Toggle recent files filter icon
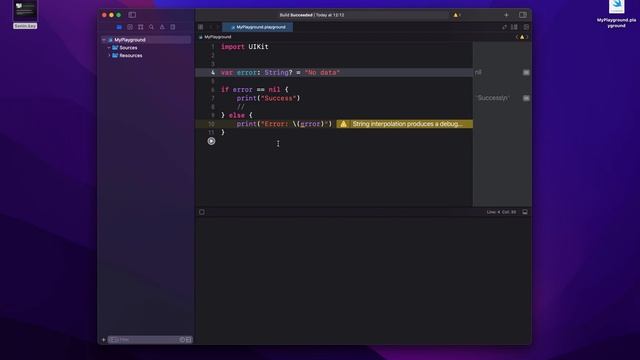Image resolution: width=640 pixels, height=360 pixels. pyautogui.click(x=182, y=340)
